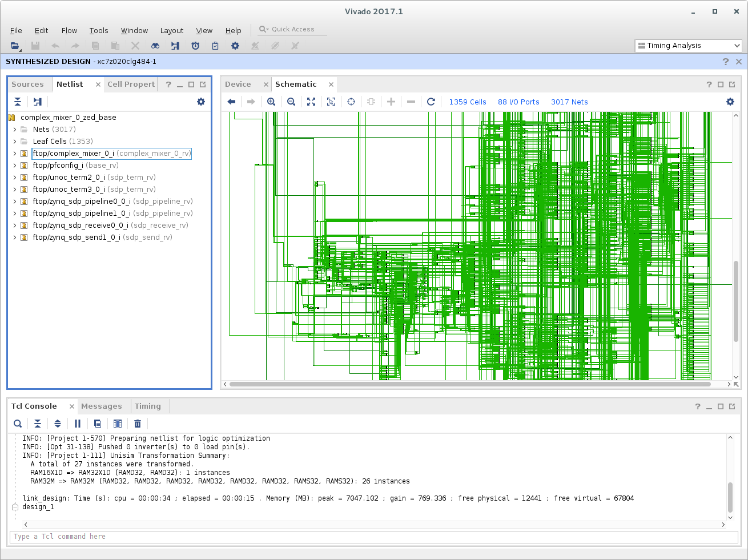
Task: Collapse all in Netlist panel toolbar
Action: pyautogui.click(x=18, y=102)
